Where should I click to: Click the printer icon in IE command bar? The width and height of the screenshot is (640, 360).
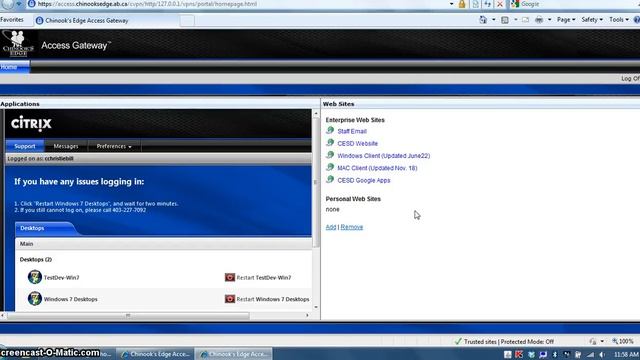click(539, 20)
